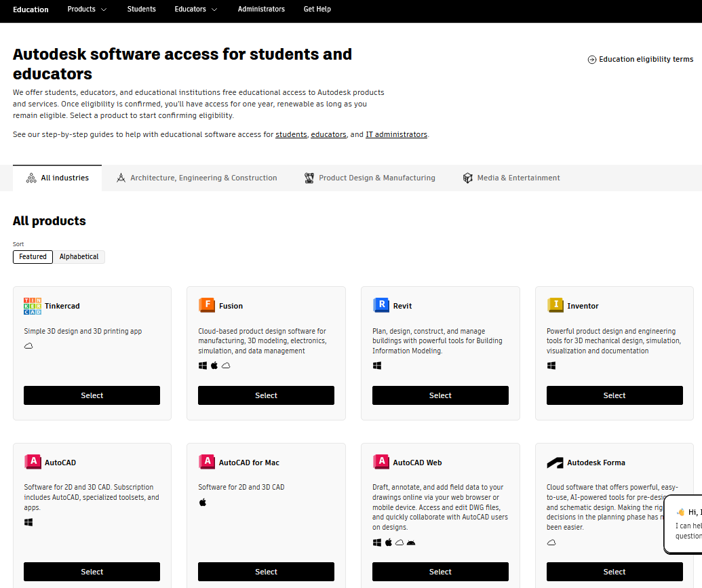Open Architecture, Engineering & Construction tab
The width and height of the screenshot is (702, 588).
coord(197,178)
